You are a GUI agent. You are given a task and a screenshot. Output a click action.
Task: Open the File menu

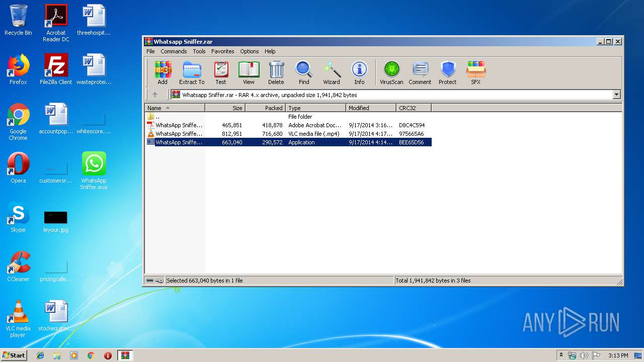click(150, 51)
